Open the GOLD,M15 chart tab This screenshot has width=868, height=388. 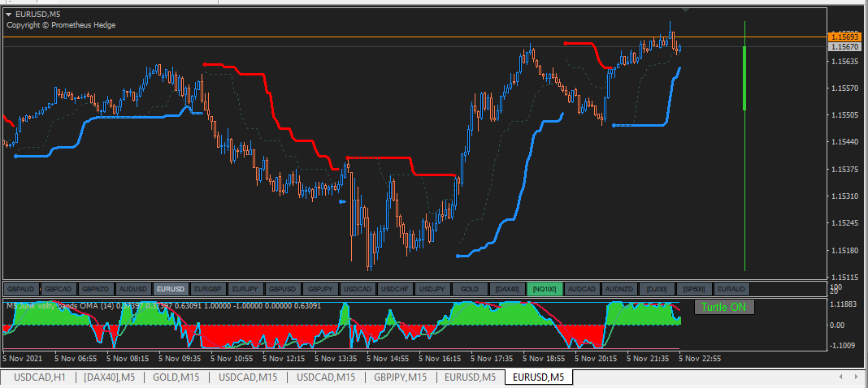pos(177,377)
